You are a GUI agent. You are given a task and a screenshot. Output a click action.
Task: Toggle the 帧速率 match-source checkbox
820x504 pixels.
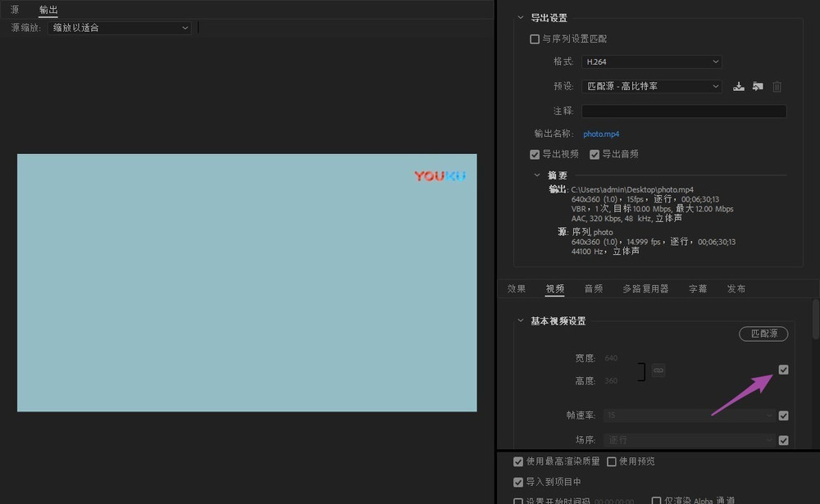(x=783, y=415)
